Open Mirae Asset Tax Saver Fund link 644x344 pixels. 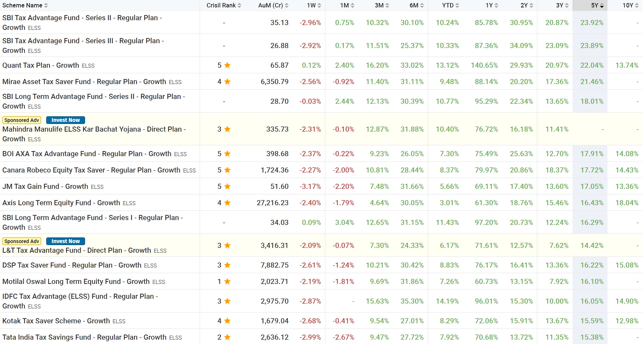tap(84, 82)
